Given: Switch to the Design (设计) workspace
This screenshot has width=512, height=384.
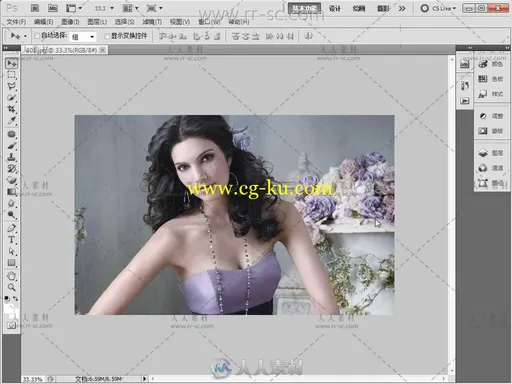Looking at the screenshot, I should pyautogui.click(x=335, y=8).
